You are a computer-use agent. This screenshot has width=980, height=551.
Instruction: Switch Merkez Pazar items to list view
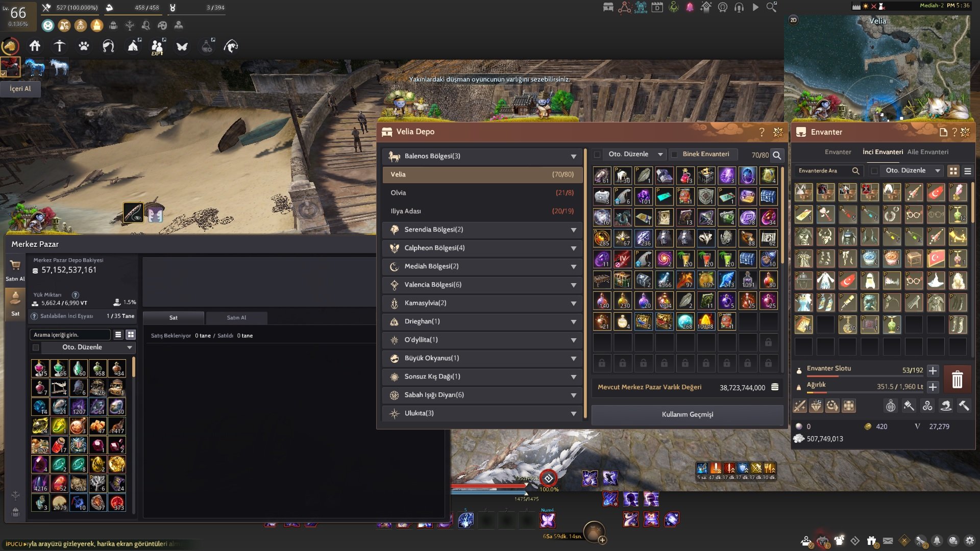pyautogui.click(x=118, y=335)
